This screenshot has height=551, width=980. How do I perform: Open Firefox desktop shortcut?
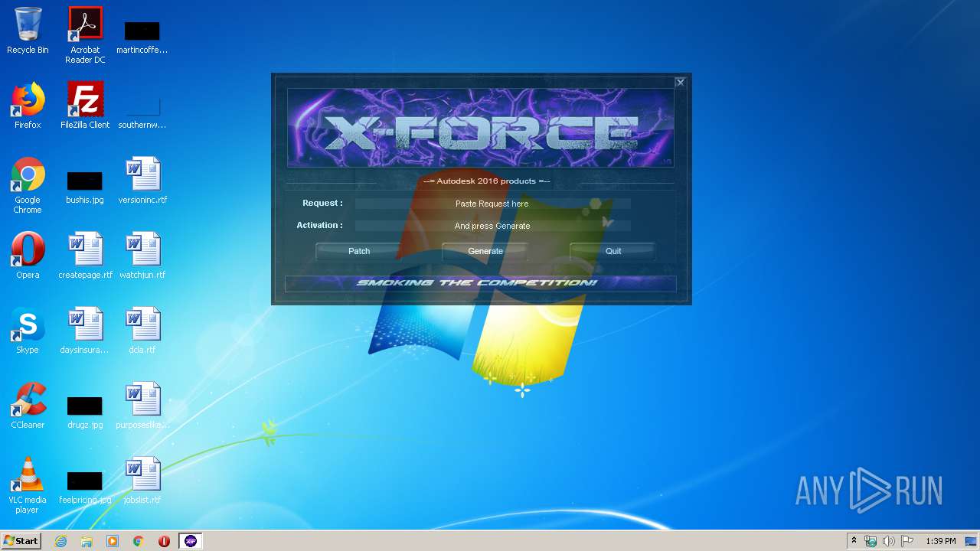click(x=28, y=106)
